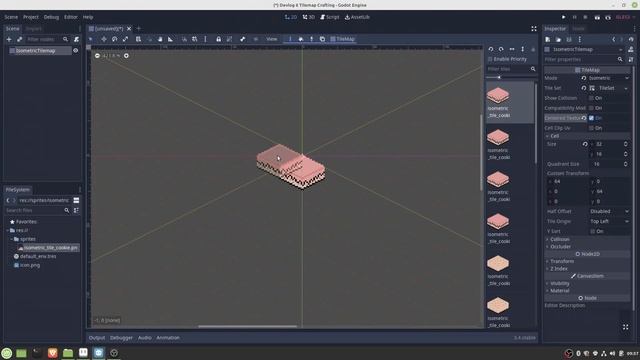Play the project with the run button
Screen dimensions: 640x360
point(563,17)
